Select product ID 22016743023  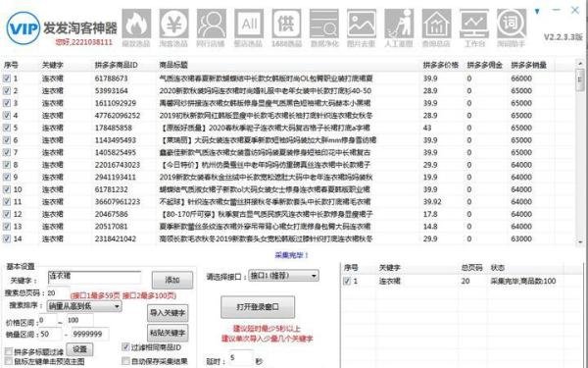click(x=118, y=165)
